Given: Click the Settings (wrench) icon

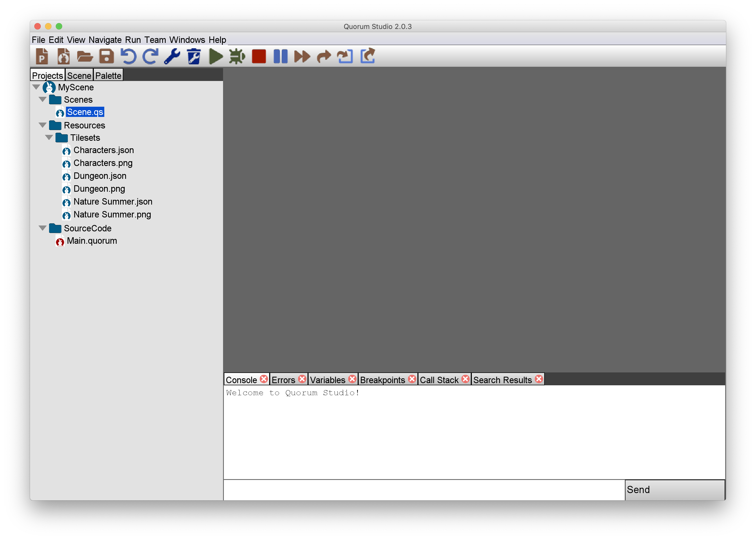Looking at the screenshot, I should pos(173,56).
